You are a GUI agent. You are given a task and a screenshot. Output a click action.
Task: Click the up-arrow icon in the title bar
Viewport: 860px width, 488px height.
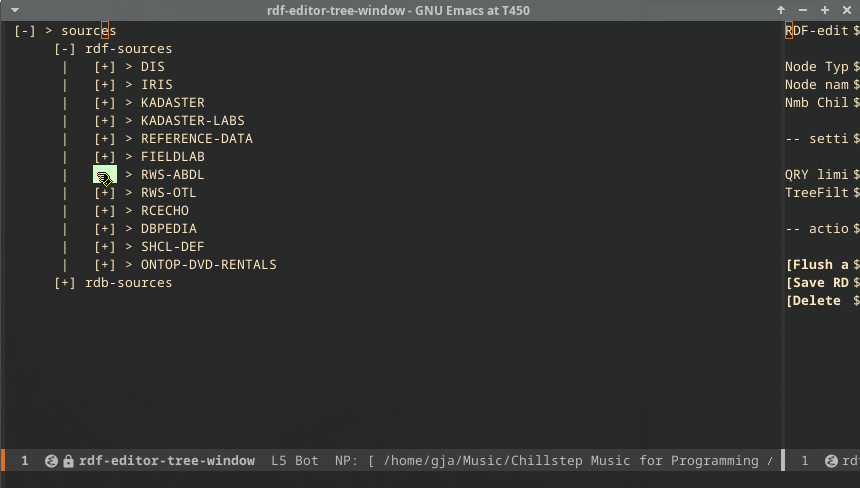[781, 10]
